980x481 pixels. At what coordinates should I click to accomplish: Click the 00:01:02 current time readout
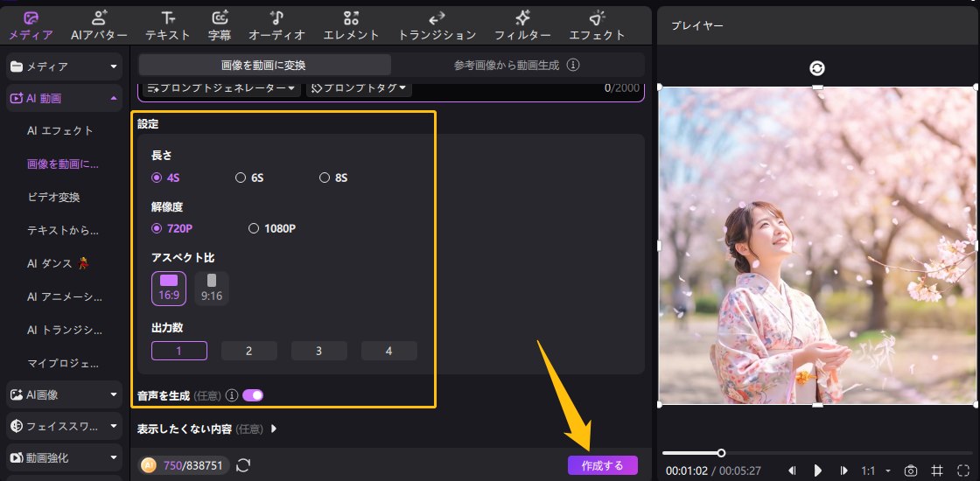[687, 471]
